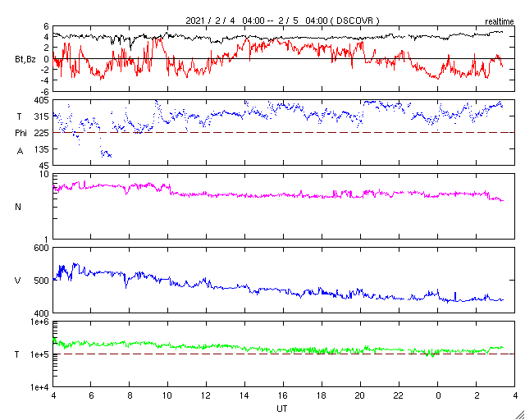
Task: Click the "1e+4" tick on the temperature axis
Action: [x=39, y=387]
